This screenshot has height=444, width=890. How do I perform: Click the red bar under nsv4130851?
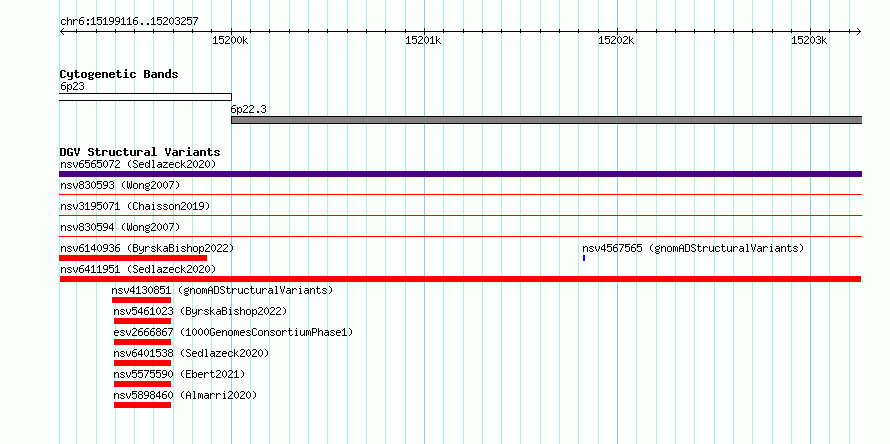(x=141, y=300)
